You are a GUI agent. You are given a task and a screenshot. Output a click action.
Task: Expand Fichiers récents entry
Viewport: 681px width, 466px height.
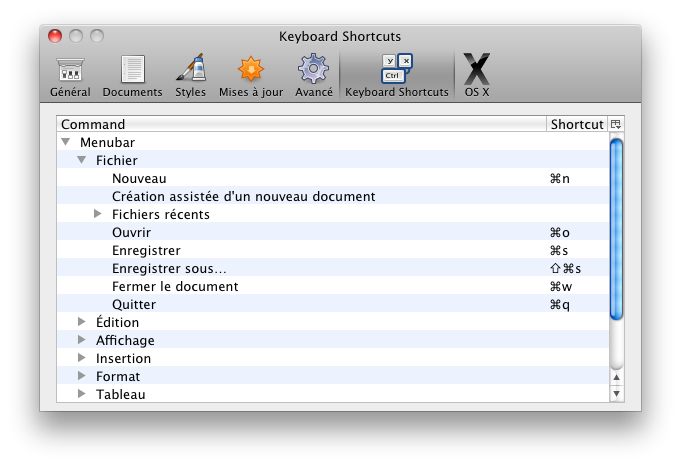98,214
